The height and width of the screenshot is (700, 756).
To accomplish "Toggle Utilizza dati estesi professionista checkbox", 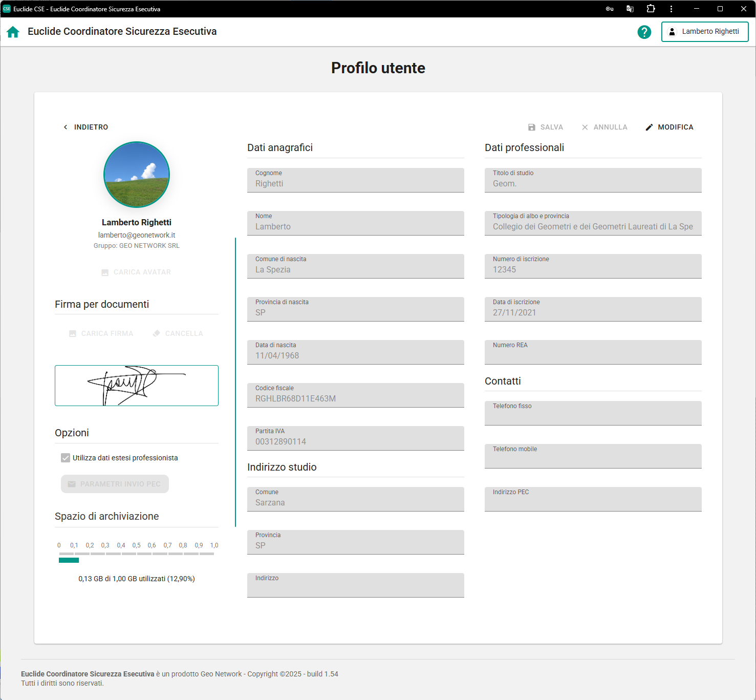I will (66, 458).
